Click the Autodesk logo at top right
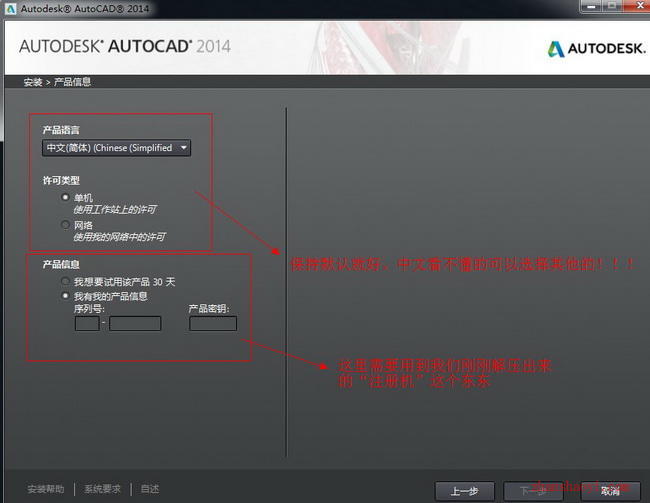Image resolution: width=650 pixels, height=503 pixels. pyautogui.click(x=597, y=49)
